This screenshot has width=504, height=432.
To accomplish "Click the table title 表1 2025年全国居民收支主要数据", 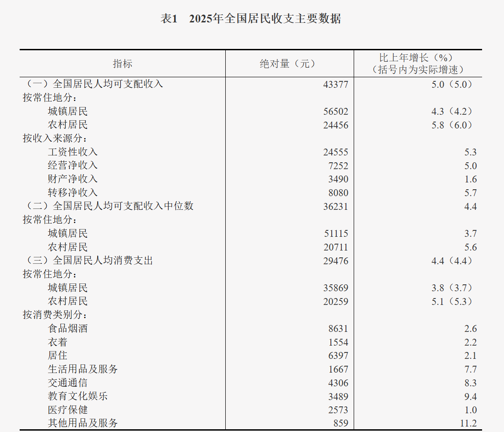I will [251, 18].
